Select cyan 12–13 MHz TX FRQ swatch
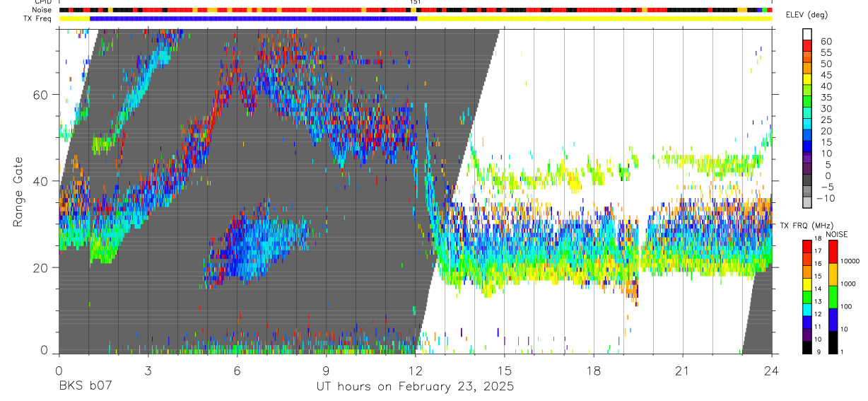The image size is (868, 401). click(x=807, y=310)
